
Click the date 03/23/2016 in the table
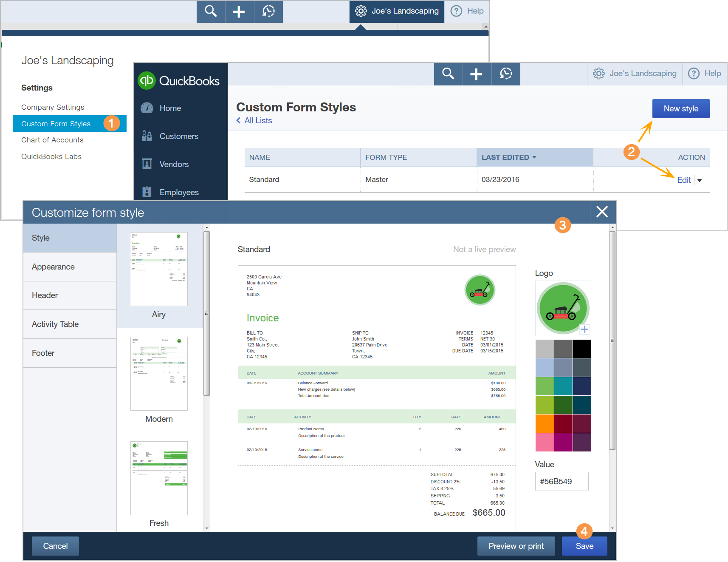click(500, 179)
